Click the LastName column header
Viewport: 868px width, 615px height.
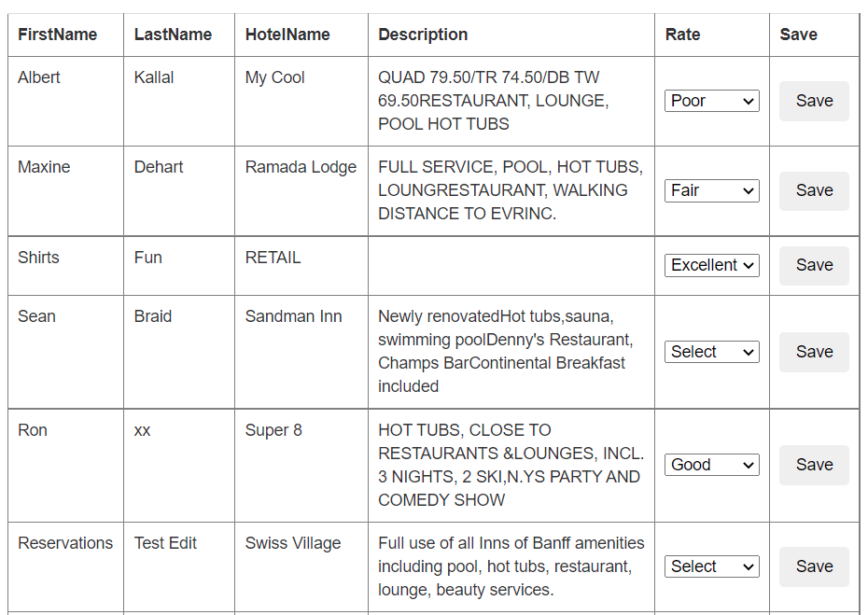pyautogui.click(x=173, y=35)
